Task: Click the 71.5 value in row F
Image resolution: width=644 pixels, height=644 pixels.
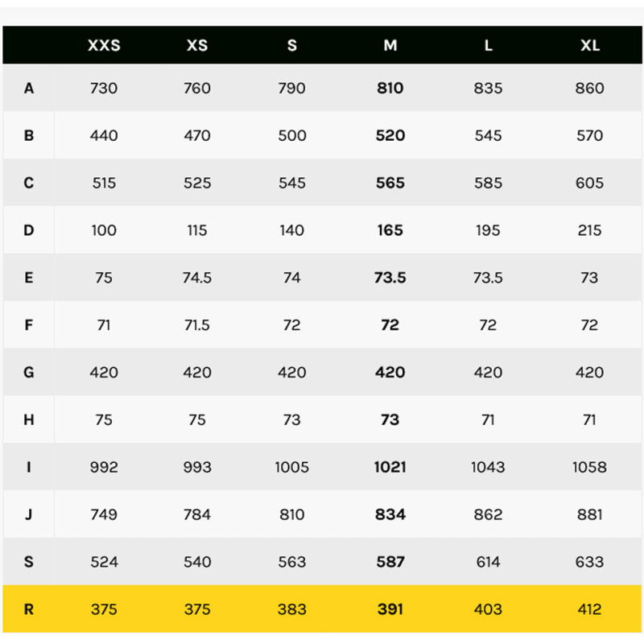Action: click(x=197, y=325)
